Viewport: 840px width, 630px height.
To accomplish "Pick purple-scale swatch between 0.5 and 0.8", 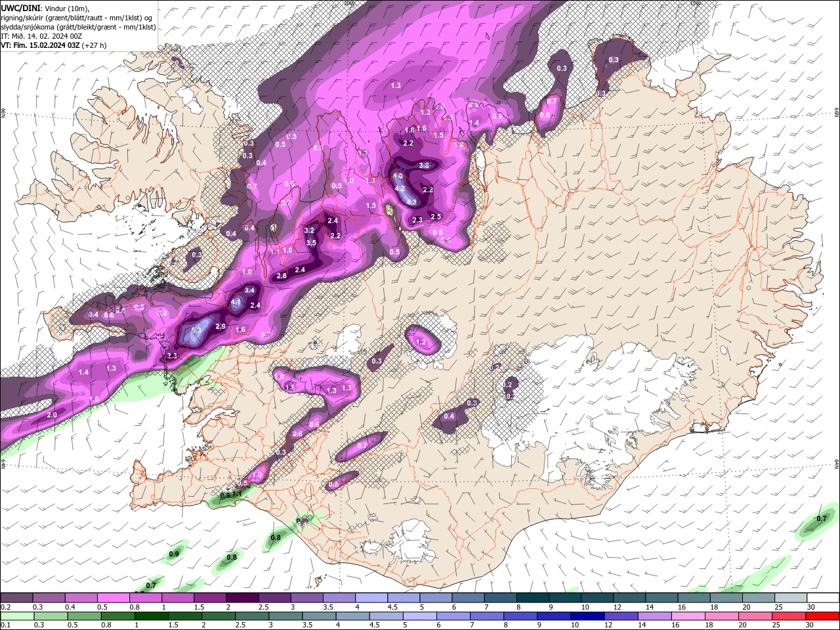I will 113,598.
